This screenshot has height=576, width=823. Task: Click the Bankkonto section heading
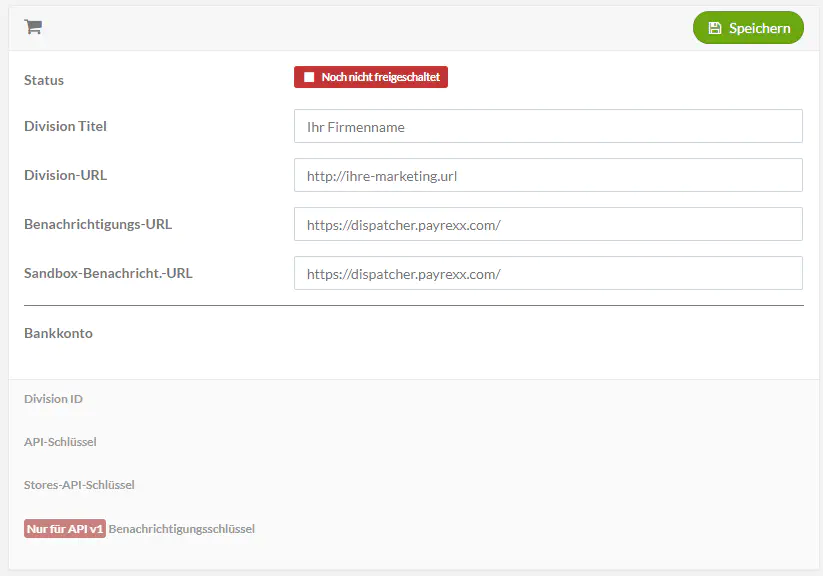[58, 333]
